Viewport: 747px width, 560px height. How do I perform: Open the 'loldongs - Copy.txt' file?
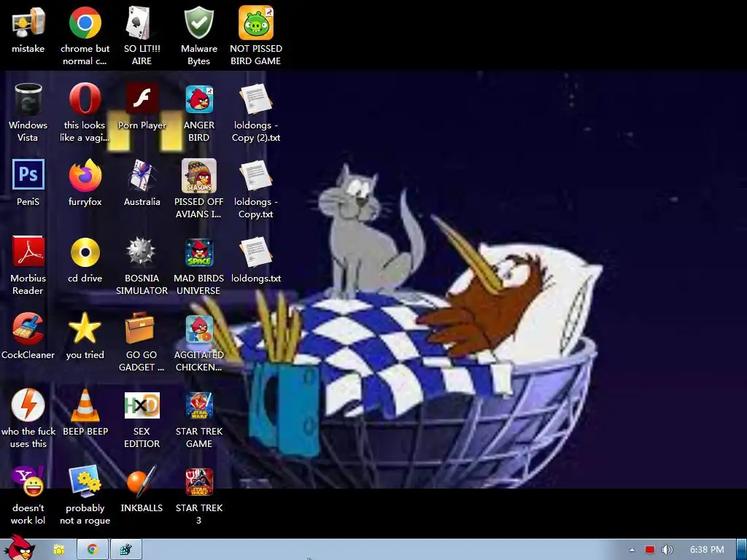[256, 176]
